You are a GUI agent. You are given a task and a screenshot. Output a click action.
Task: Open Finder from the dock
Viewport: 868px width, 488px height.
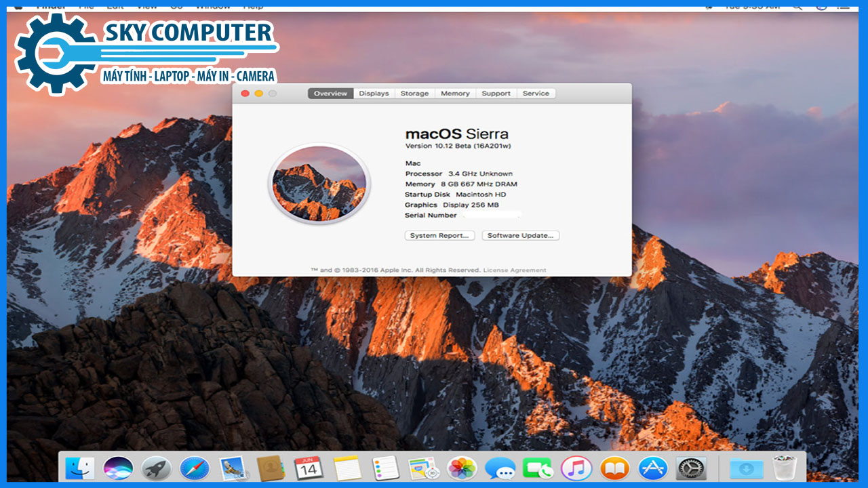point(80,468)
